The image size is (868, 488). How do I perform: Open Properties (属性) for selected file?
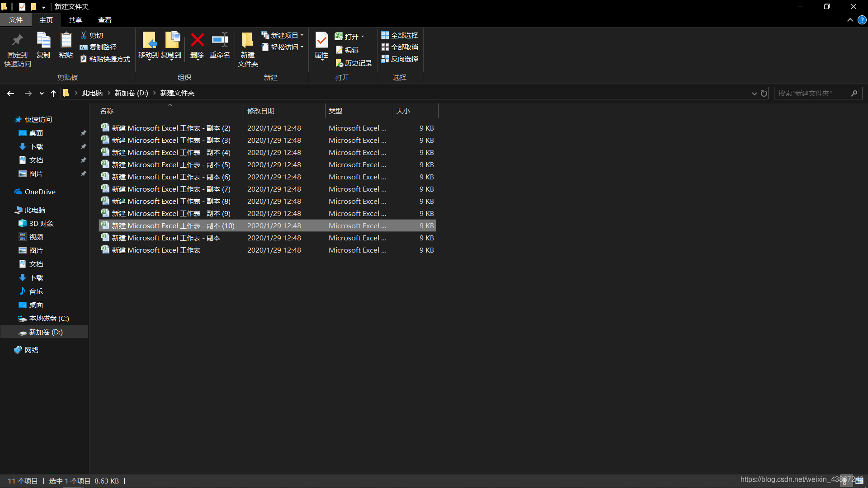(x=321, y=46)
